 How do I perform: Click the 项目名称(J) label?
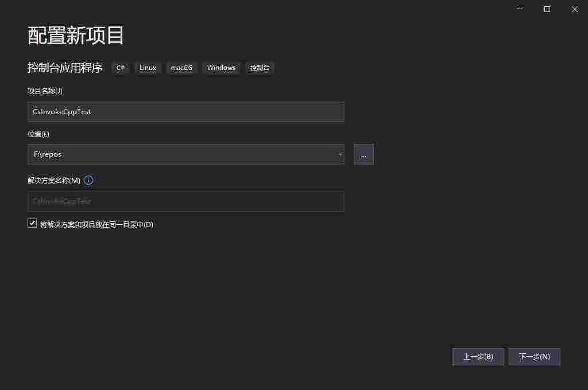click(x=45, y=91)
